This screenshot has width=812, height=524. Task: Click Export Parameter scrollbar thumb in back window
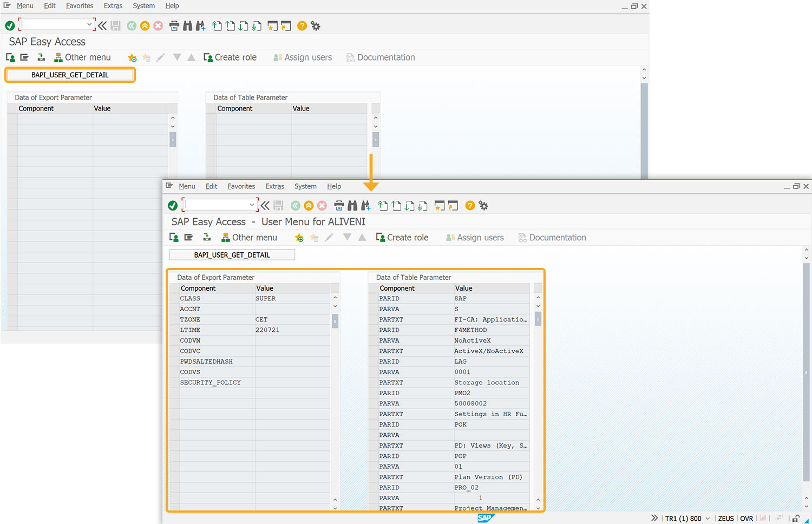(x=173, y=140)
